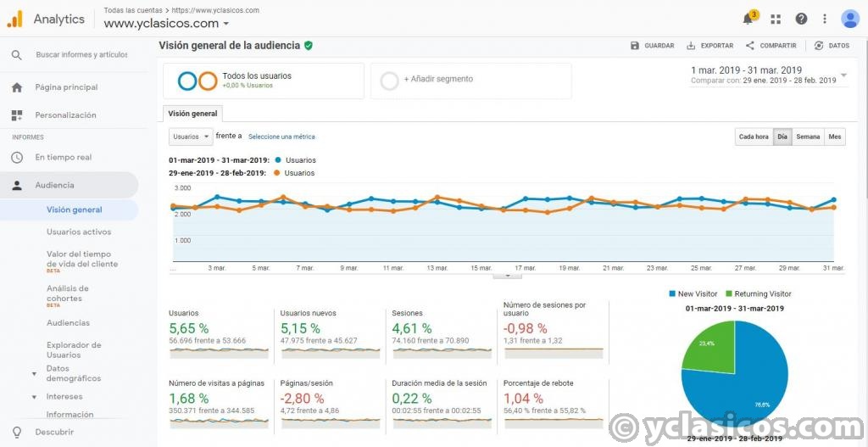Image resolution: width=868 pixels, height=447 pixels.
Task: Expand the date range picker
Action: (843, 75)
